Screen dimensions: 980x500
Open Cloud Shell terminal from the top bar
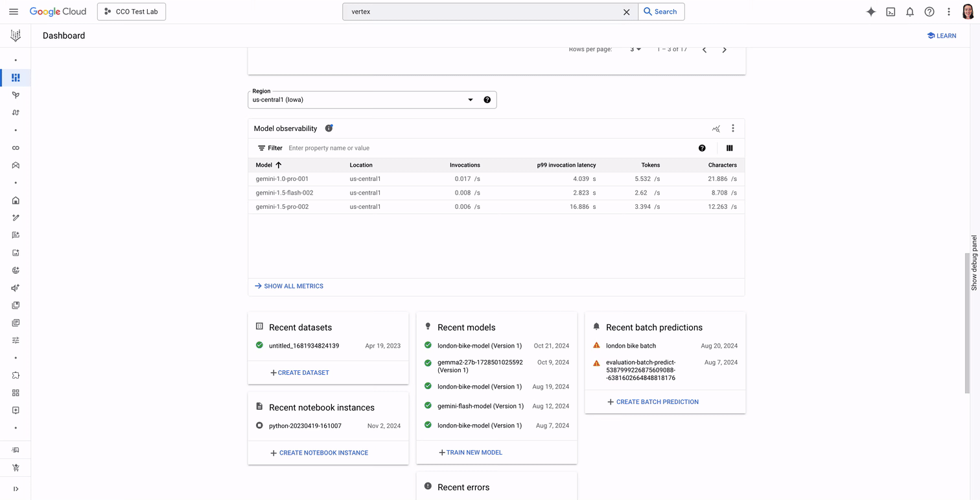(891, 11)
